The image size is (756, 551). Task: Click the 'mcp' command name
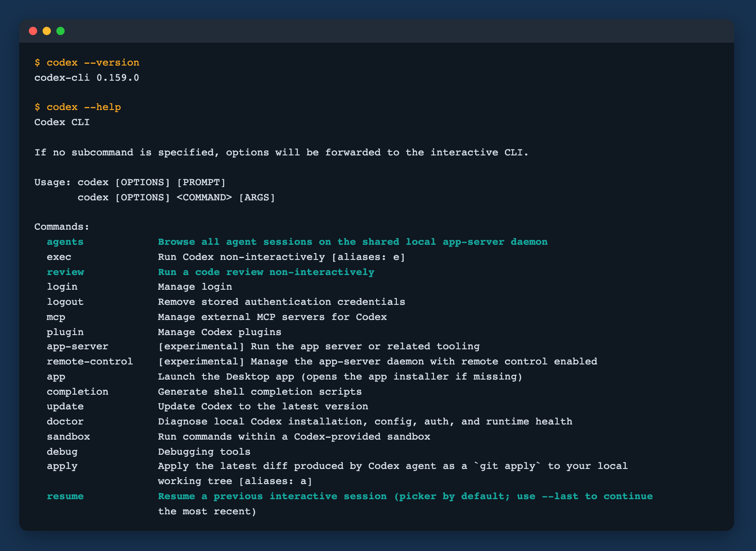56,317
